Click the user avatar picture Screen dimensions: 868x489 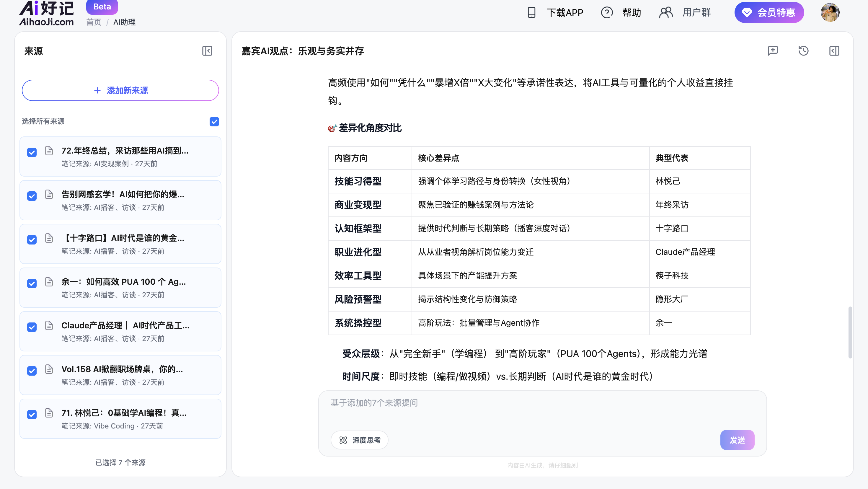[830, 12]
